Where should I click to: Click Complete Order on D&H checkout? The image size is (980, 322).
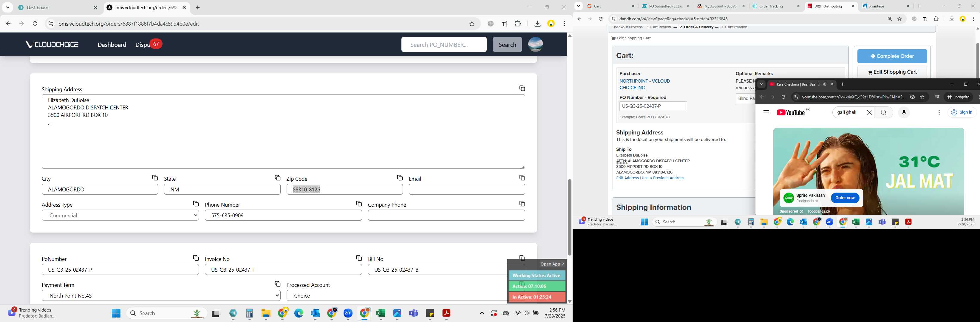point(892,56)
